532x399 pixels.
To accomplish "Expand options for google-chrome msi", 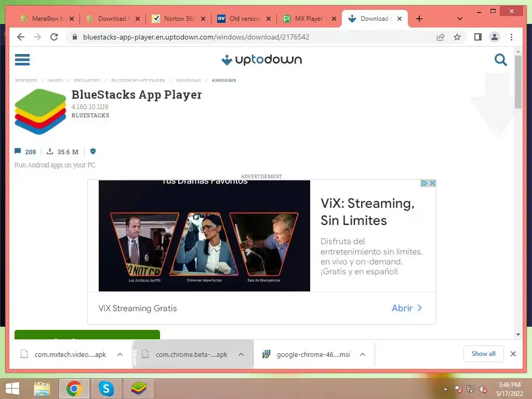I will (362, 354).
